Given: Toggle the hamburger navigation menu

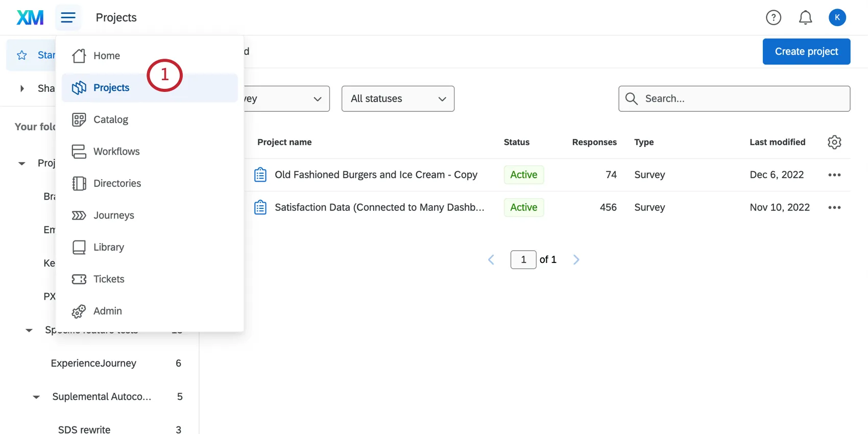Looking at the screenshot, I should (x=68, y=18).
